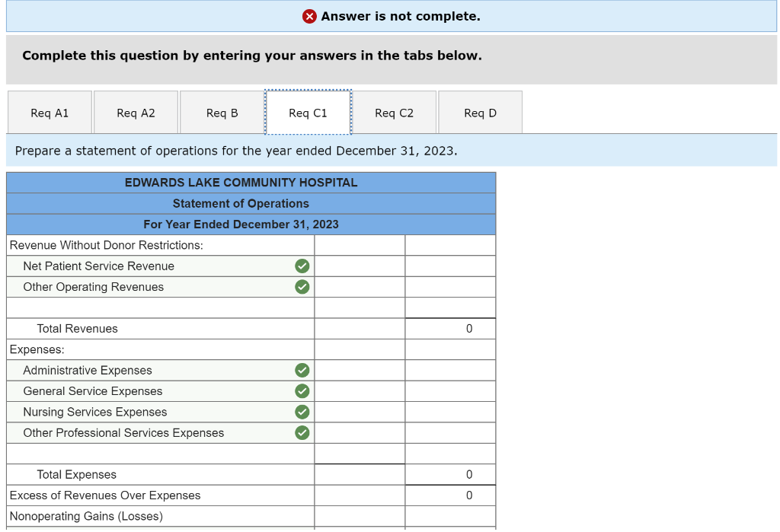Open the Req A1 tab
The height and width of the screenshot is (532, 780).
coord(50,113)
